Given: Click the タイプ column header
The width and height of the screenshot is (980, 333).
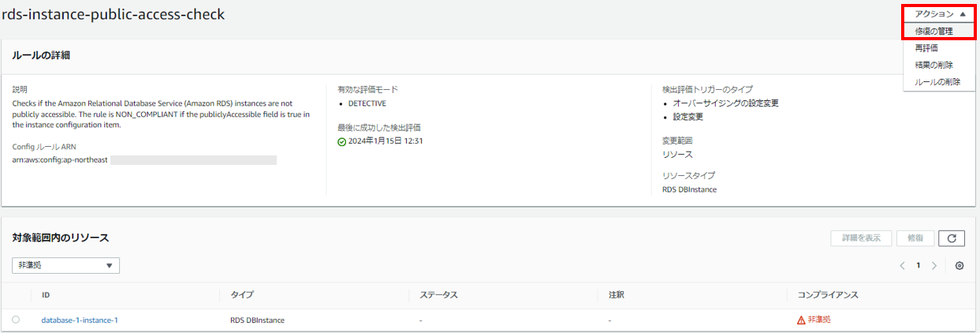Looking at the screenshot, I should [x=242, y=294].
